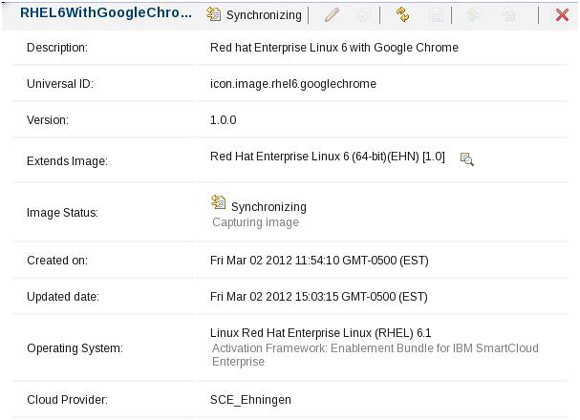Click the Synchronizing label in the header bar
Image resolution: width=580 pixels, height=420 pixels.
pos(264,15)
